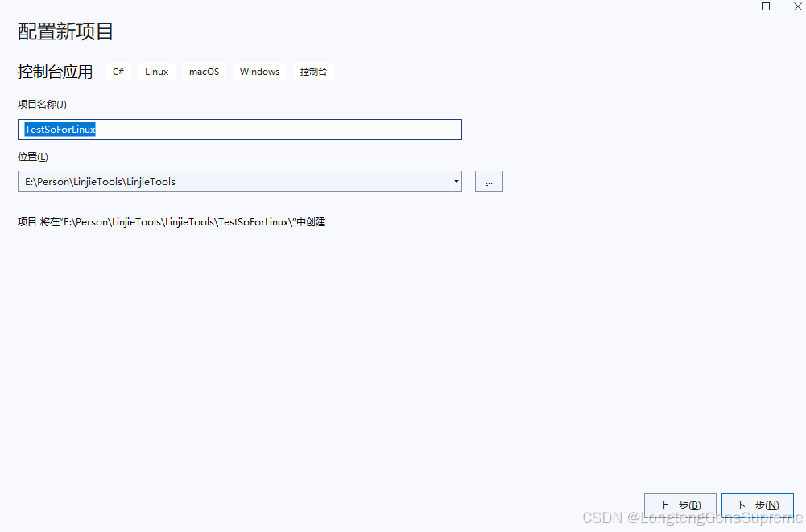This screenshot has width=806, height=532.
Task: Select the C# tag
Action: [118, 72]
